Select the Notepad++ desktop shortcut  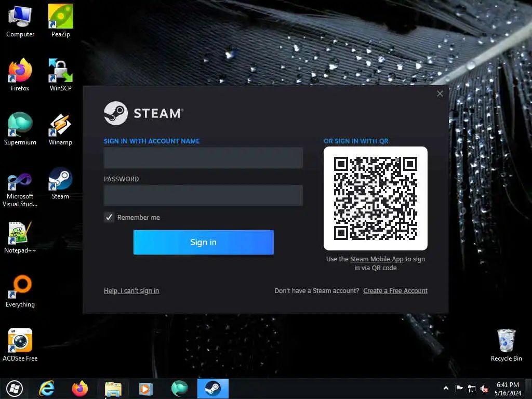(20, 236)
